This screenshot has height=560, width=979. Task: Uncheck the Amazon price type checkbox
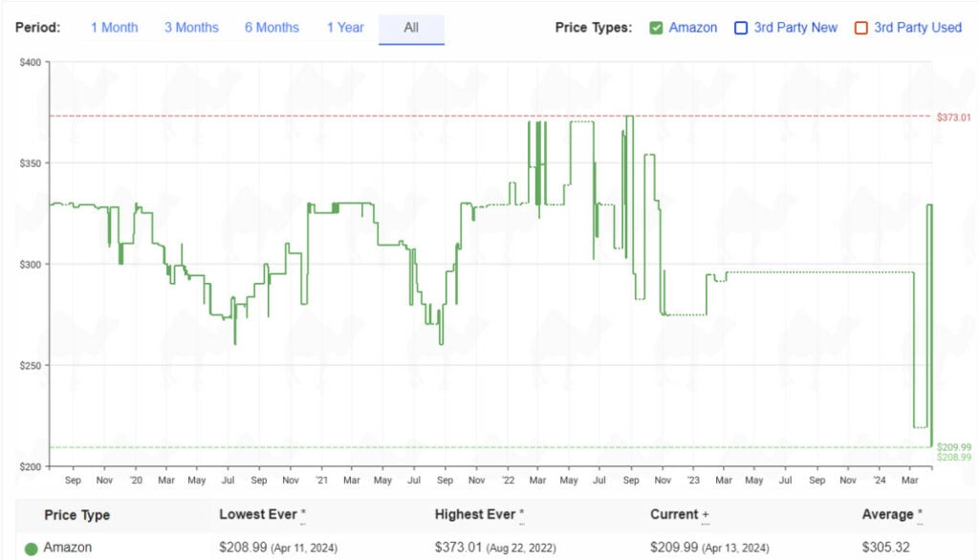[x=656, y=28]
